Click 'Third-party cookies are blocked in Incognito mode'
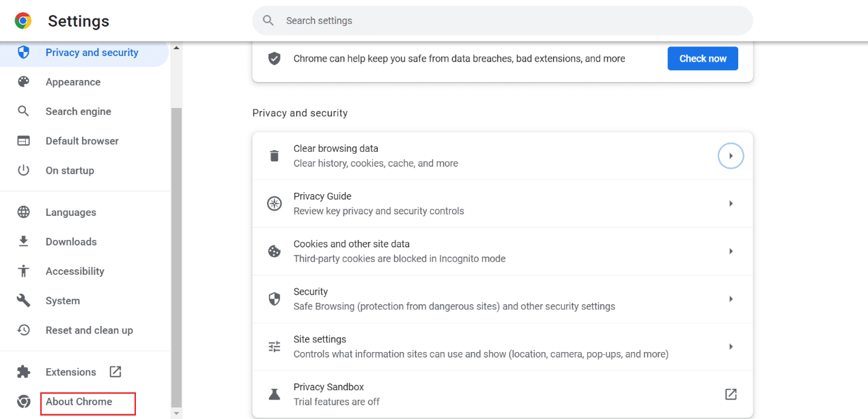This screenshot has height=419, width=868. pyautogui.click(x=400, y=259)
